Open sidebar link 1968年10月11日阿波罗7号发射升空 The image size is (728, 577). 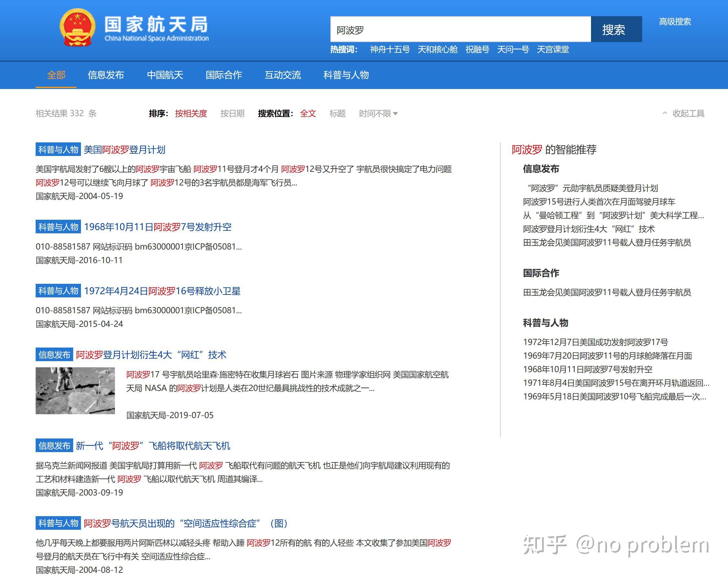point(587,369)
